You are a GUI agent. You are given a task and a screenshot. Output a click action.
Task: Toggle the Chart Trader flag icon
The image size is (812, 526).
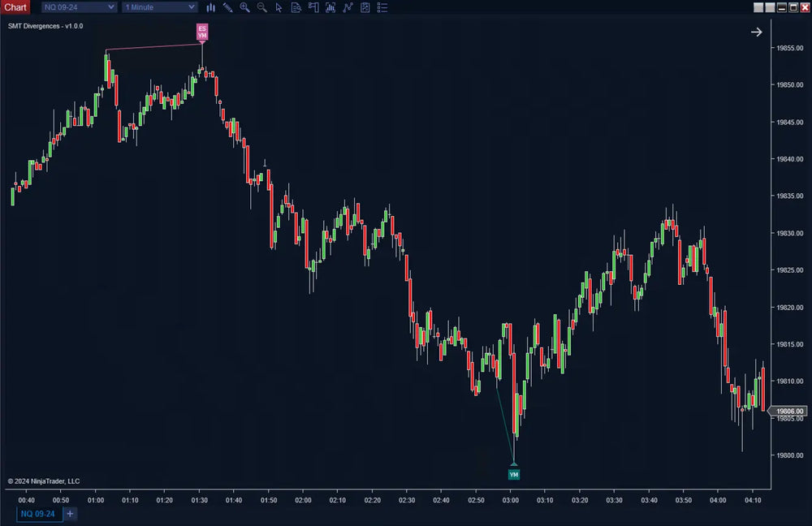tap(313, 7)
